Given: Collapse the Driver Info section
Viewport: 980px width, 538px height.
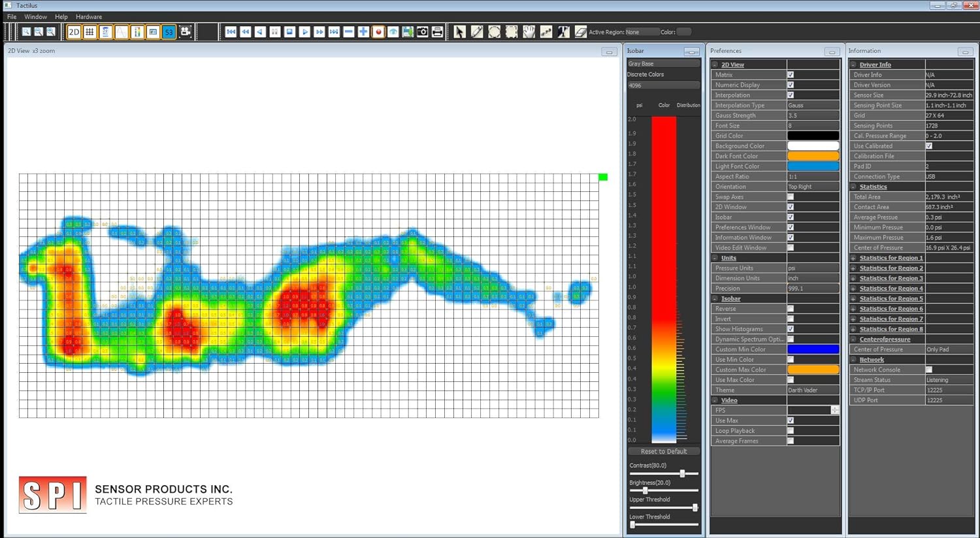Looking at the screenshot, I should (853, 65).
